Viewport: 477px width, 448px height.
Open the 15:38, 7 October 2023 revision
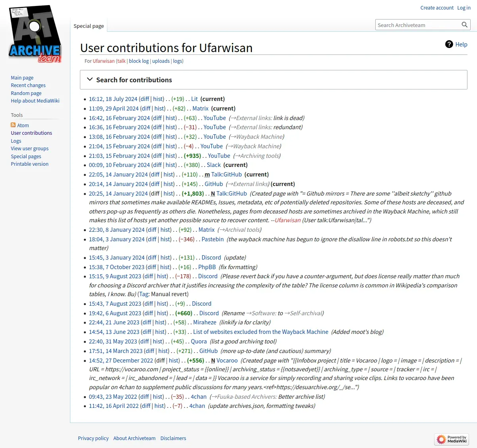tap(116, 267)
